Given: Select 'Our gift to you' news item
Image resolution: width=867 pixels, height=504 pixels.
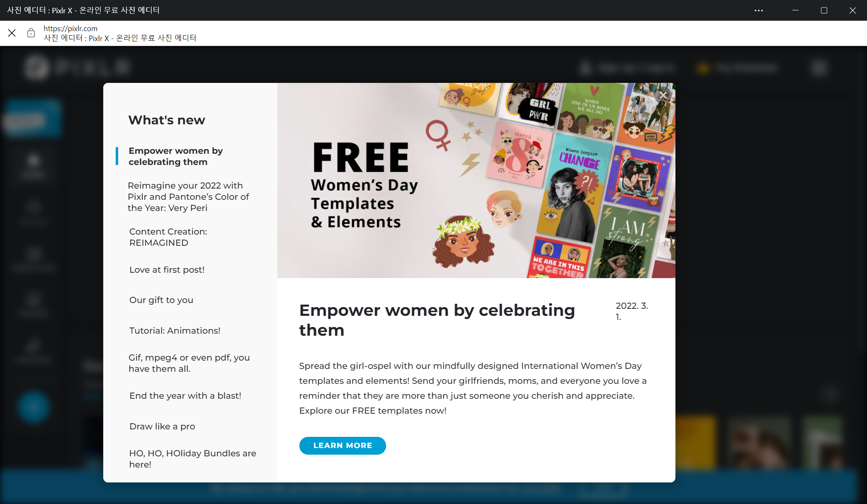Looking at the screenshot, I should coord(161,300).
